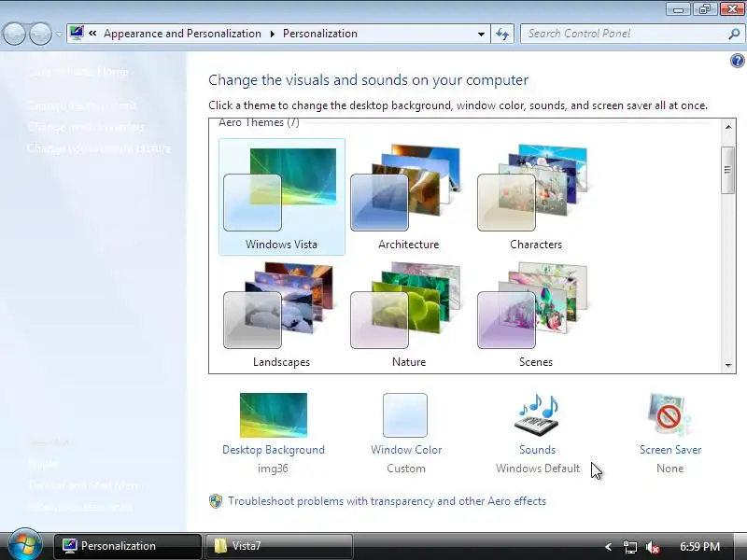Show hidden tray icons arrow
This screenshot has height=560, width=747.
pyautogui.click(x=608, y=547)
